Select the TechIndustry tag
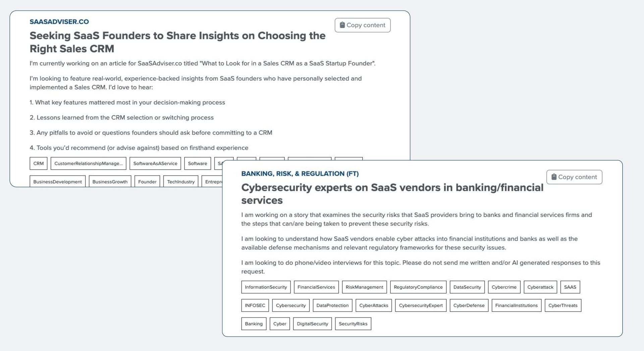The image size is (644, 351). (x=181, y=182)
